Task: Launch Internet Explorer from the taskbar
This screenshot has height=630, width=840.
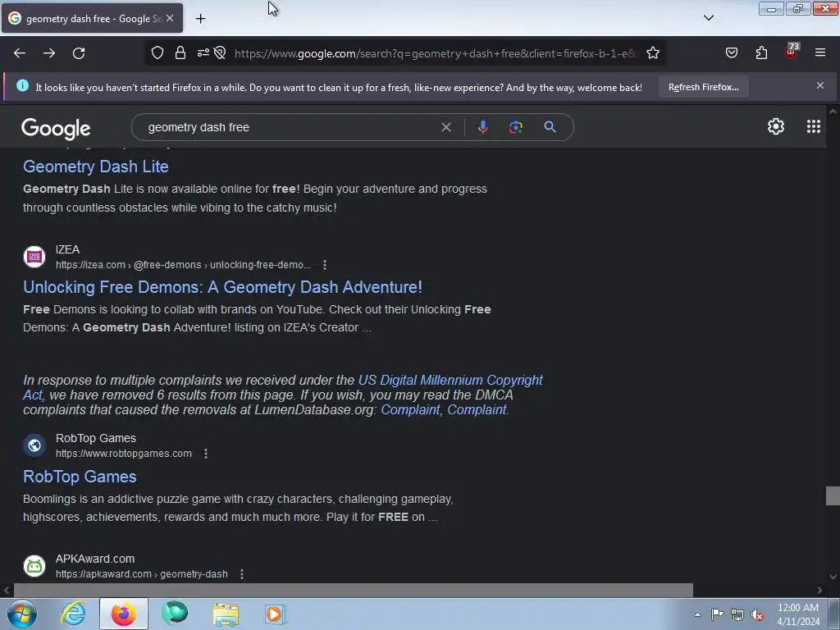Action: click(x=73, y=614)
